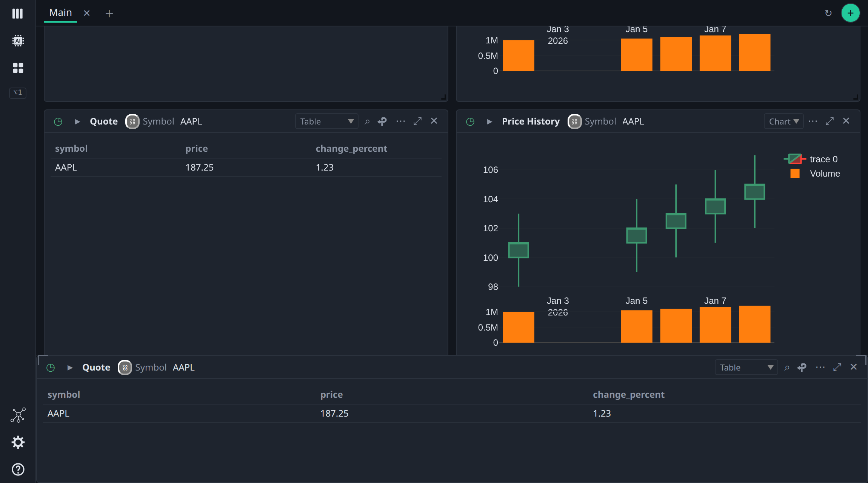Close the Price History panel

pyautogui.click(x=846, y=121)
